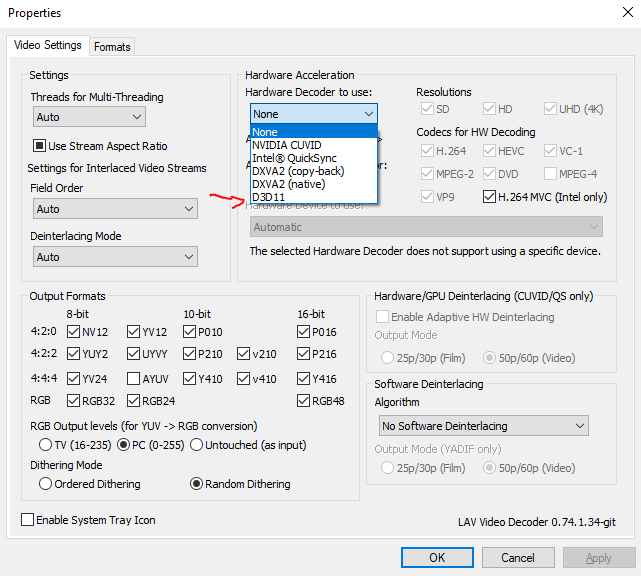Choose None in the decoder list

point(314,132)
